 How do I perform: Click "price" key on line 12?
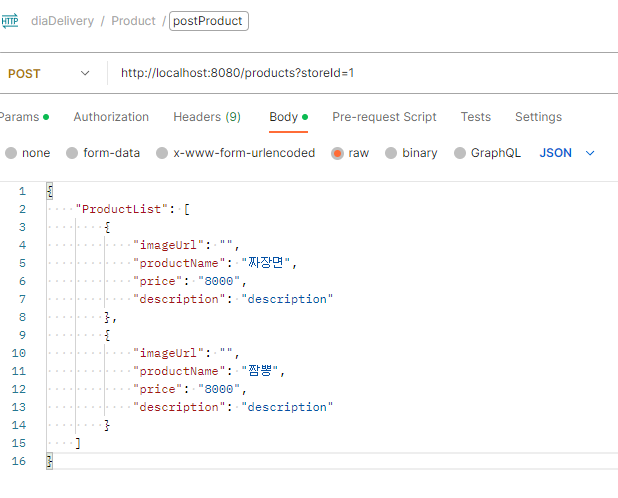(157, 389)
